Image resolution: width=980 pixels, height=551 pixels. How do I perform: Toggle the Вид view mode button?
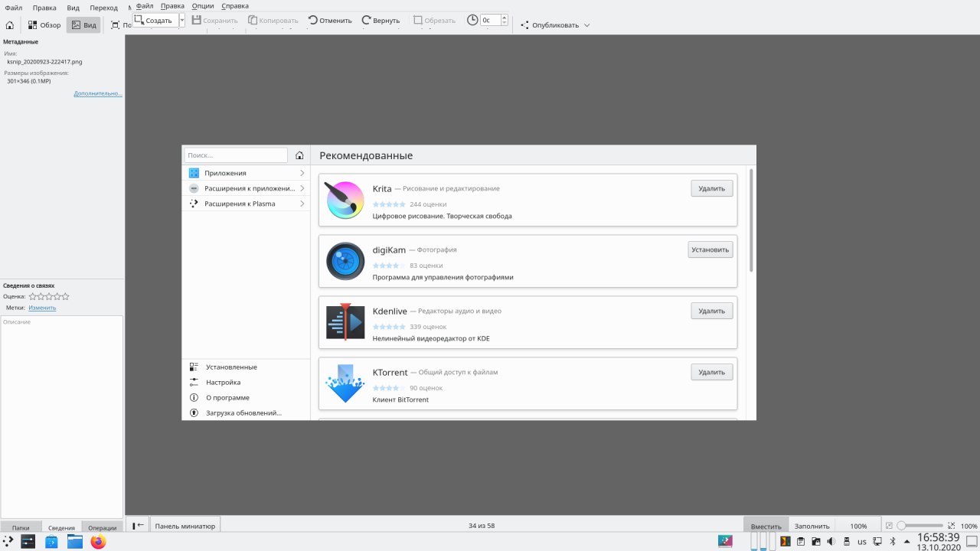(x=83, y=25)
